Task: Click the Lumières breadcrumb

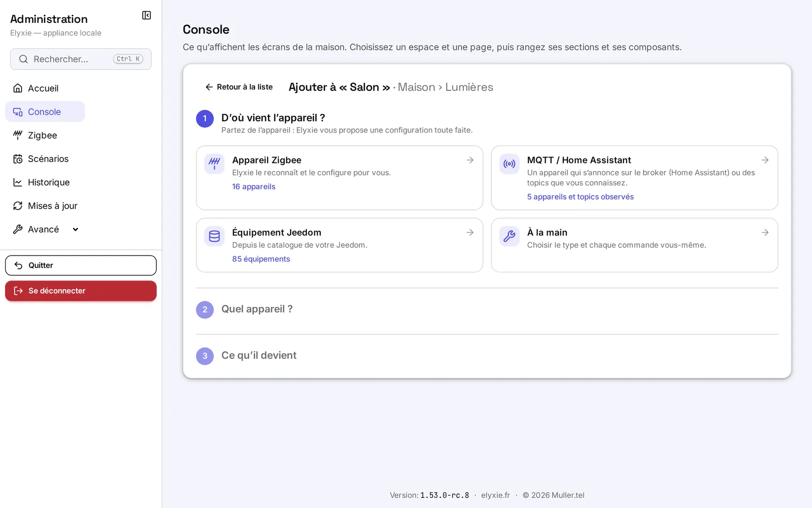Action: (469, 87)
